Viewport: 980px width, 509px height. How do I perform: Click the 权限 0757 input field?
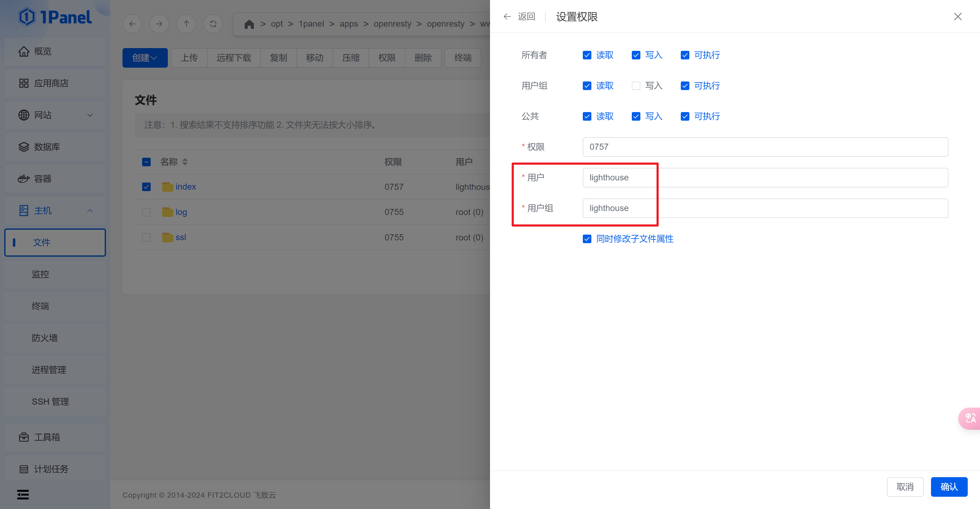(765, 147)
